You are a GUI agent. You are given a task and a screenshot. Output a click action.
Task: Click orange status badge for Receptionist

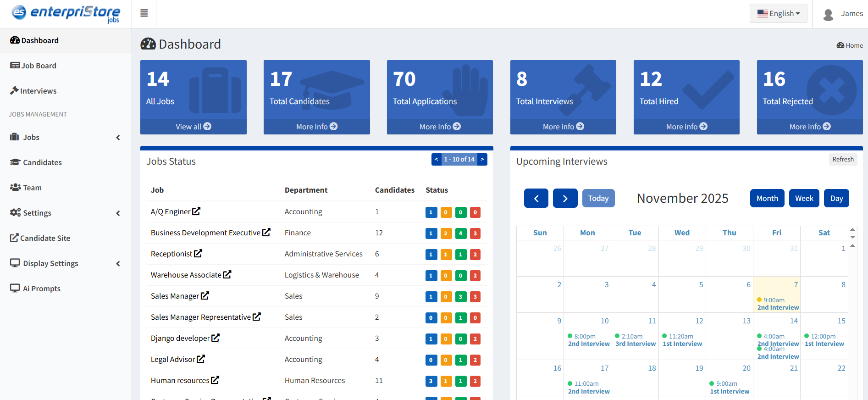click(x=445, y=254)
